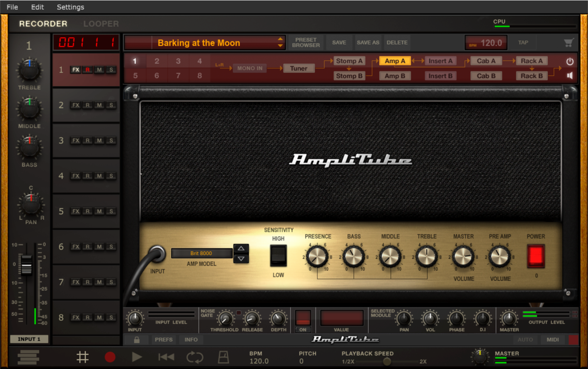Toggle the metronome icon
This screenshot has height=369, width=588.
click(224, 357)
